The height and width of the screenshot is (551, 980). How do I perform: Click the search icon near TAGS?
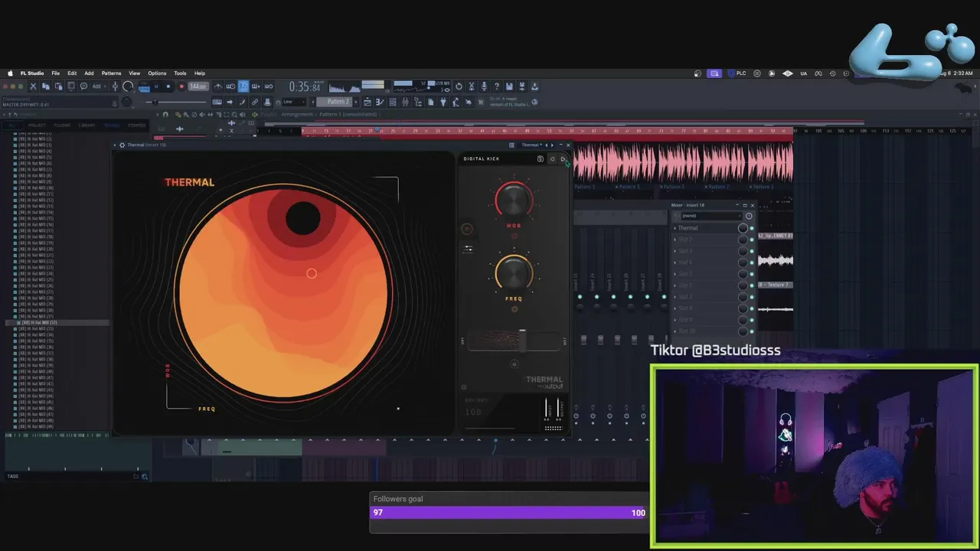[144, 476]
